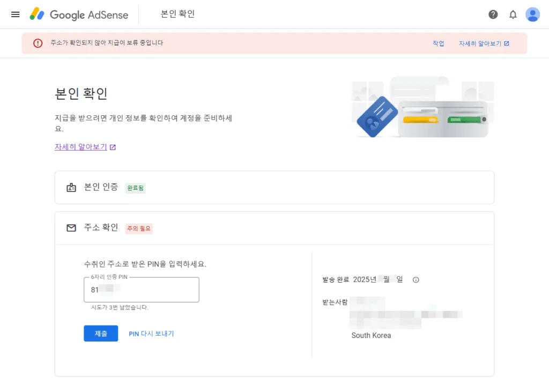Click the Google AdSense logo

coord(79,14)
